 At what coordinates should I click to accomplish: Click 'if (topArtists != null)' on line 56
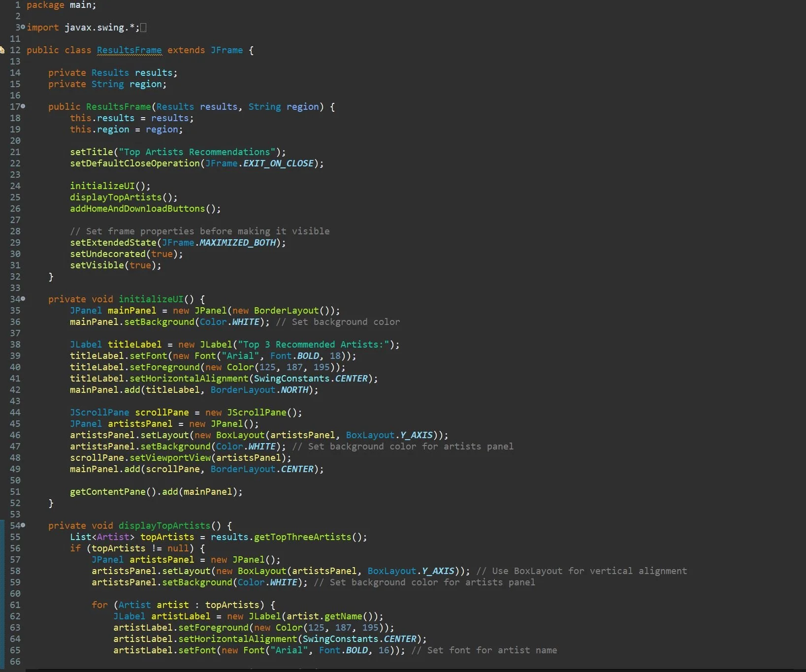pos(132,548)
